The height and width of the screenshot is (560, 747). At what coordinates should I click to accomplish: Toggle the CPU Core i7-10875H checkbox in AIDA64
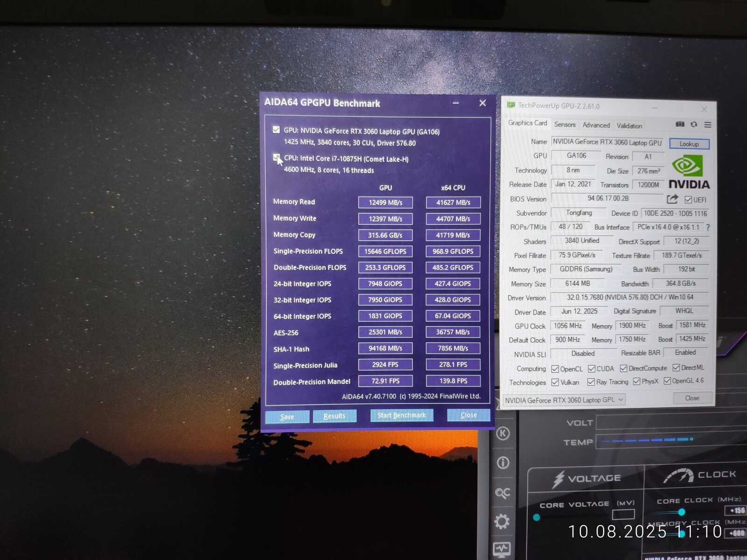coord(276,157)
